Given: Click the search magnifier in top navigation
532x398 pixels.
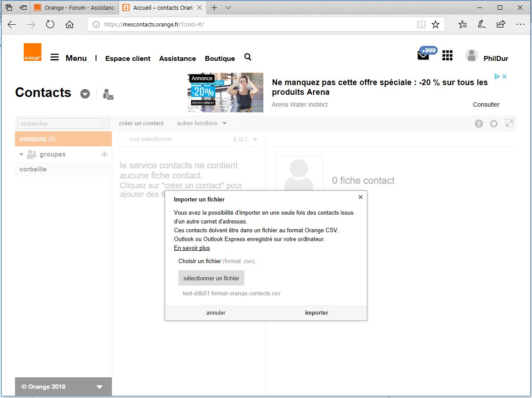Looking at the screenshot, I should [248, 57].
